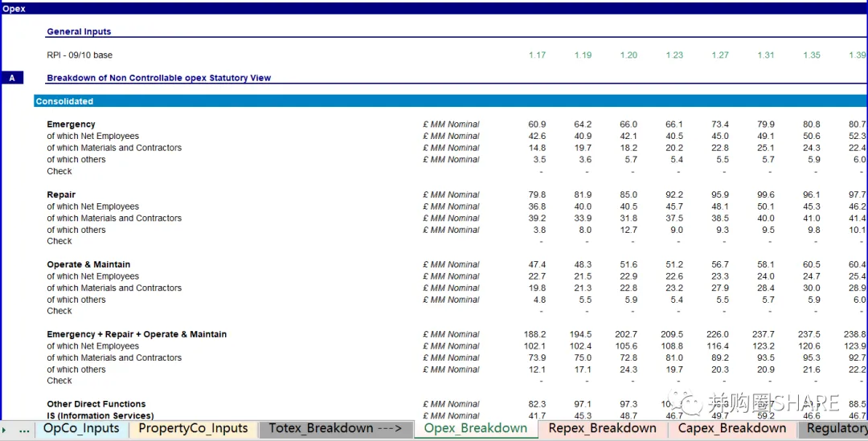Click the ellipsis for hidden sheet tabs
The width and height of the screenshot is (868, 441).
pos(24,430)
